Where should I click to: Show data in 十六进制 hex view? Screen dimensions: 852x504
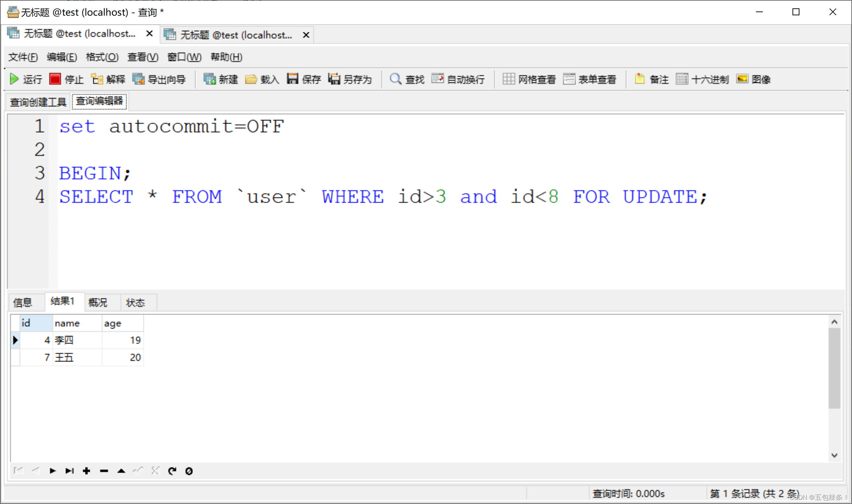coord(702,79)
